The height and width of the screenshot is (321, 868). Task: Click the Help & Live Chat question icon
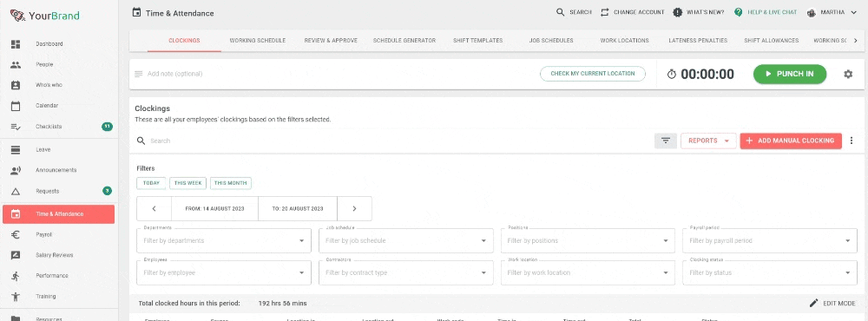pyautogui.click(x=738, y=12)
